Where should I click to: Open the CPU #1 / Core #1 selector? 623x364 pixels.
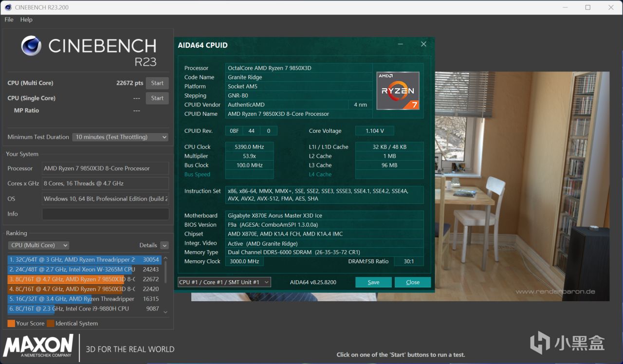tap(224, 282)
